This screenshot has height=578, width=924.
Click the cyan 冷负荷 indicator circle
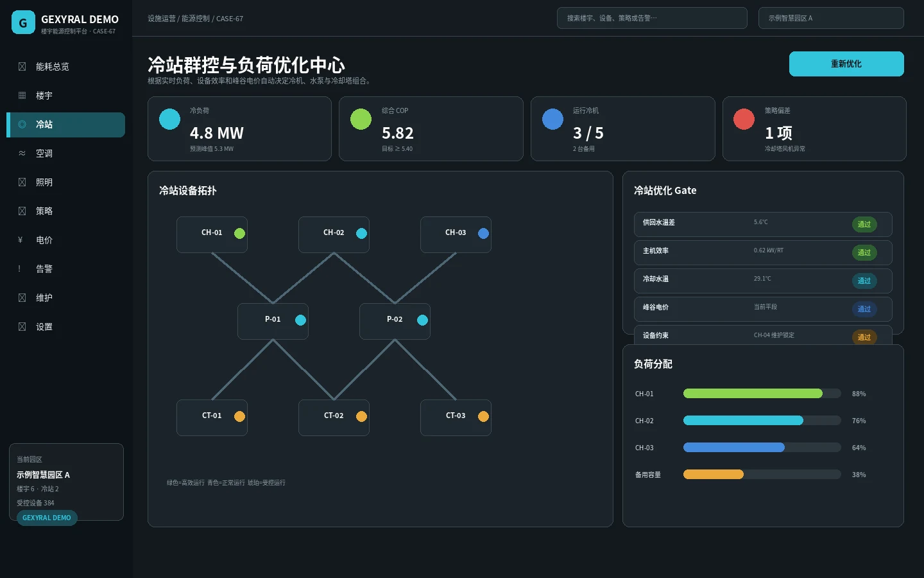tap(169, 119)
